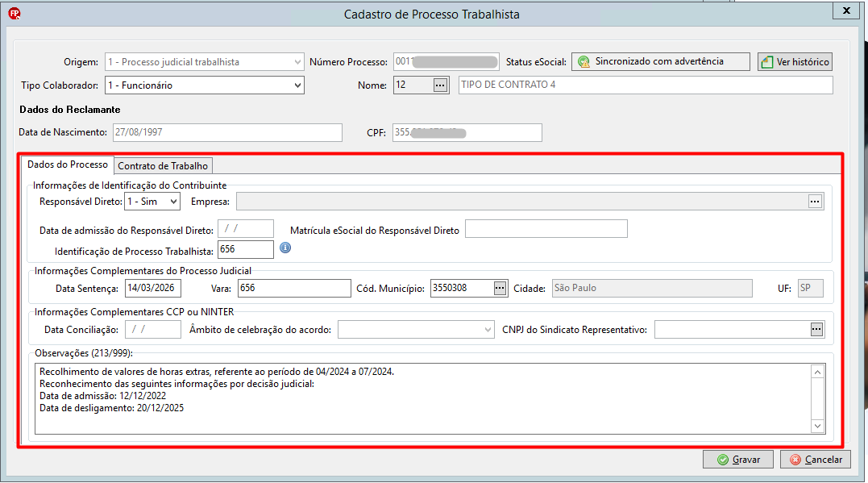
Task: Click the Data Sentença field
Action: (153, 288)
